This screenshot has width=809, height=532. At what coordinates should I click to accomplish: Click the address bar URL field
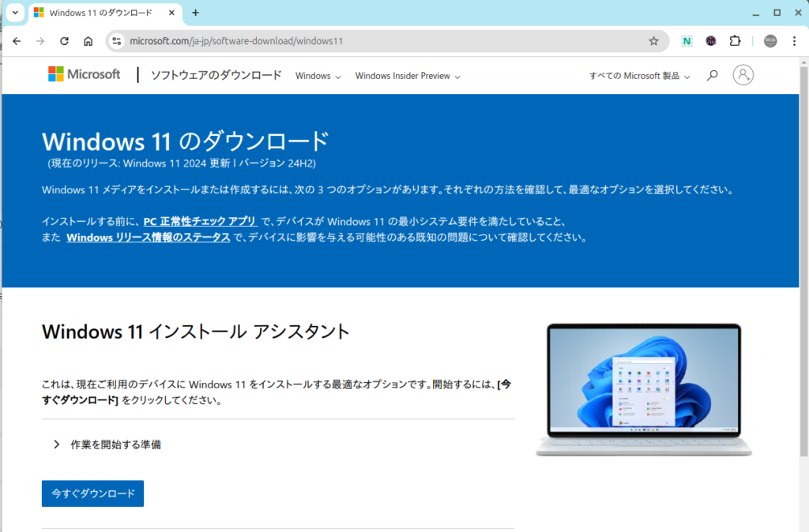[379, 41]
